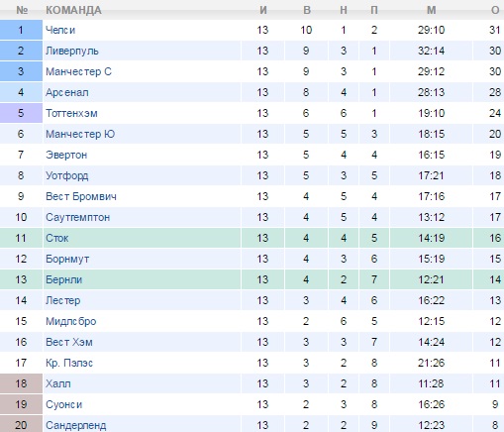The image size is (504, 432).
Task: Click the highlighted Бернли team link
Action: tap(63, 279)
